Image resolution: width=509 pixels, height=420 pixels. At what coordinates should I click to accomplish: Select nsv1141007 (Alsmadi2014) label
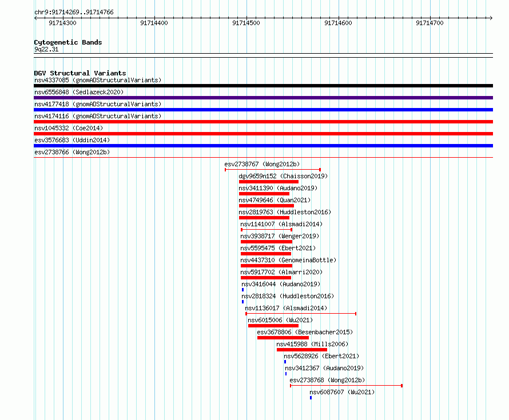coord(281,224)
